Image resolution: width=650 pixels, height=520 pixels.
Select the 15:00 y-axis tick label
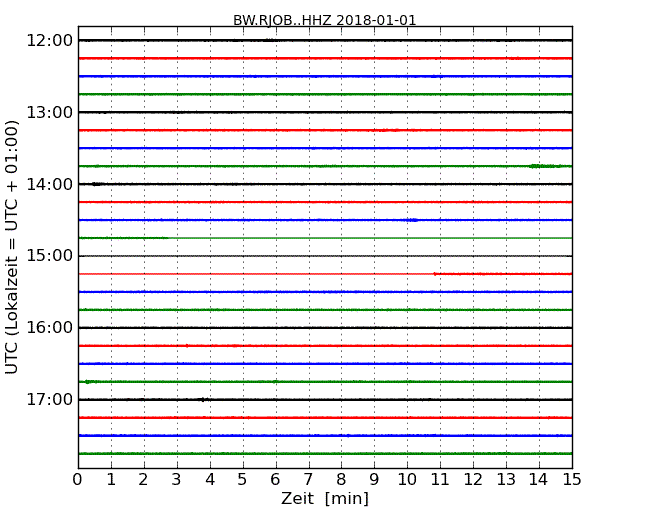click(x=49, y=256)
